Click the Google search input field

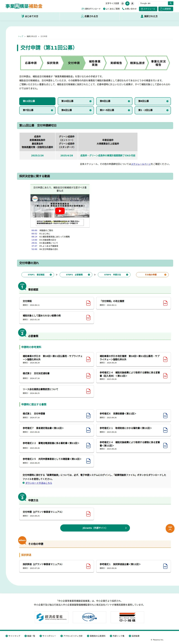(x=153, y=3)
